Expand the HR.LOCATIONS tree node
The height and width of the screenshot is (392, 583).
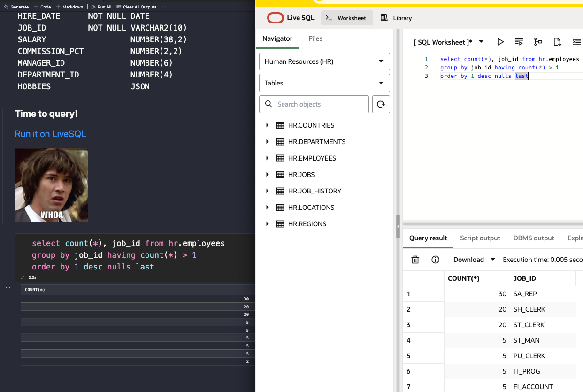[268, 208]
